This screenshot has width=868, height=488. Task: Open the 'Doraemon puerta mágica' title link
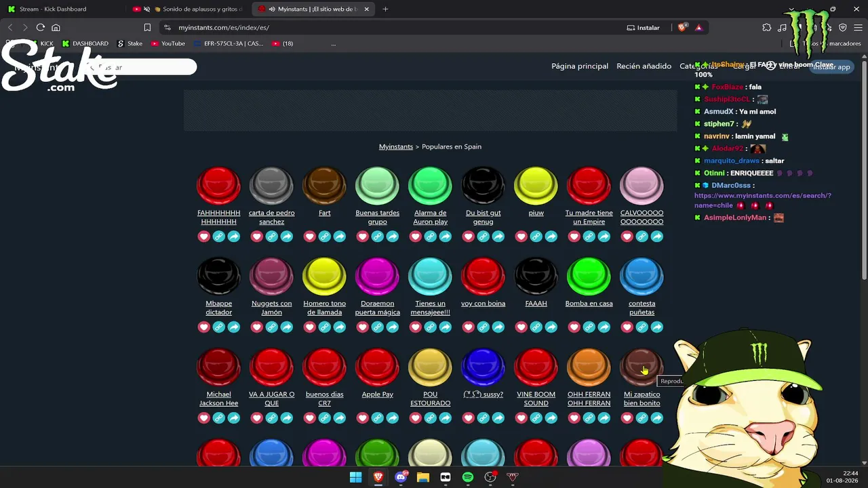[x=378, y=308]
